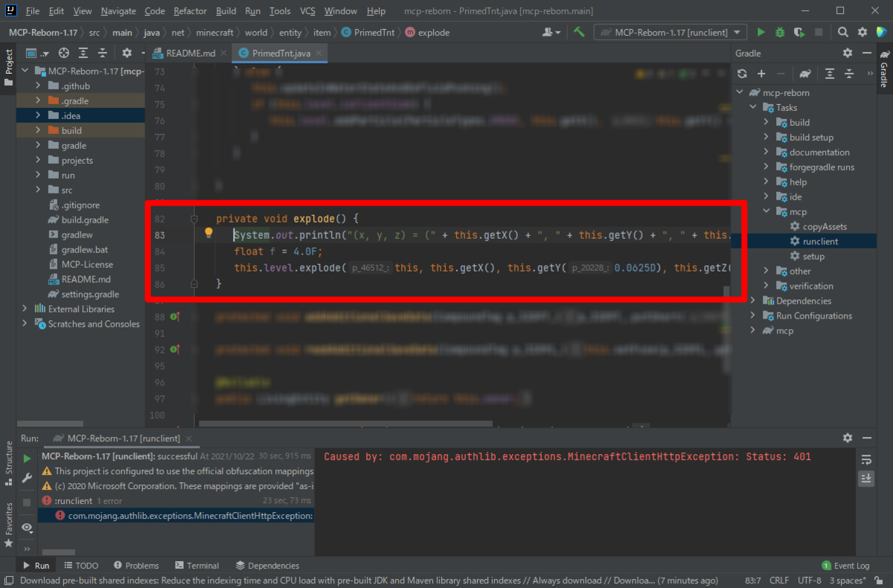Toggle tool window bars icon in status bar
The height and width of the screenshot is (588, 893).
coord(8,581)
